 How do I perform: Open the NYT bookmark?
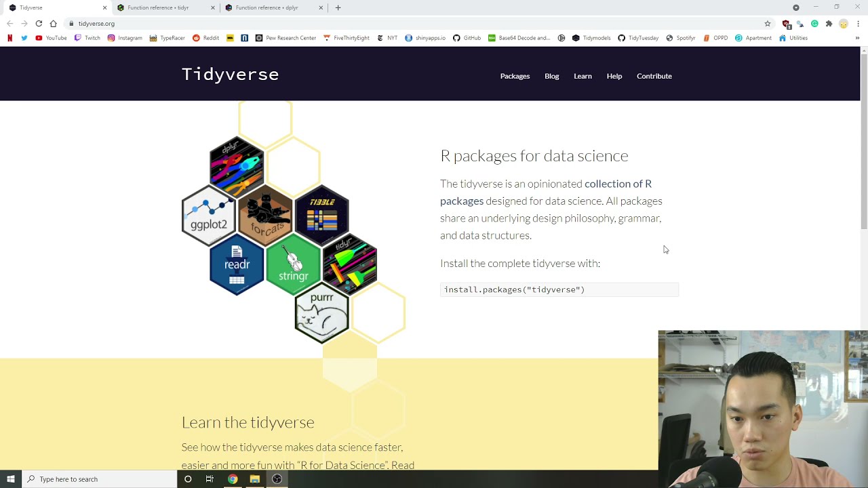387,38
